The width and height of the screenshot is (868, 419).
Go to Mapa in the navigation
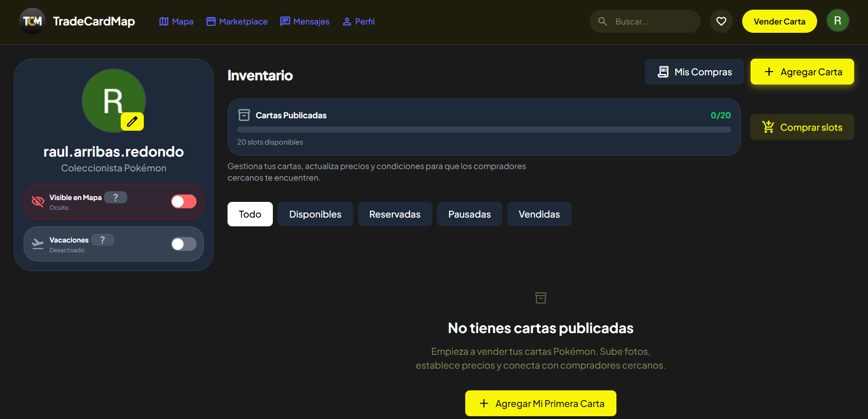pyautogui.click(x=176, y=21)
